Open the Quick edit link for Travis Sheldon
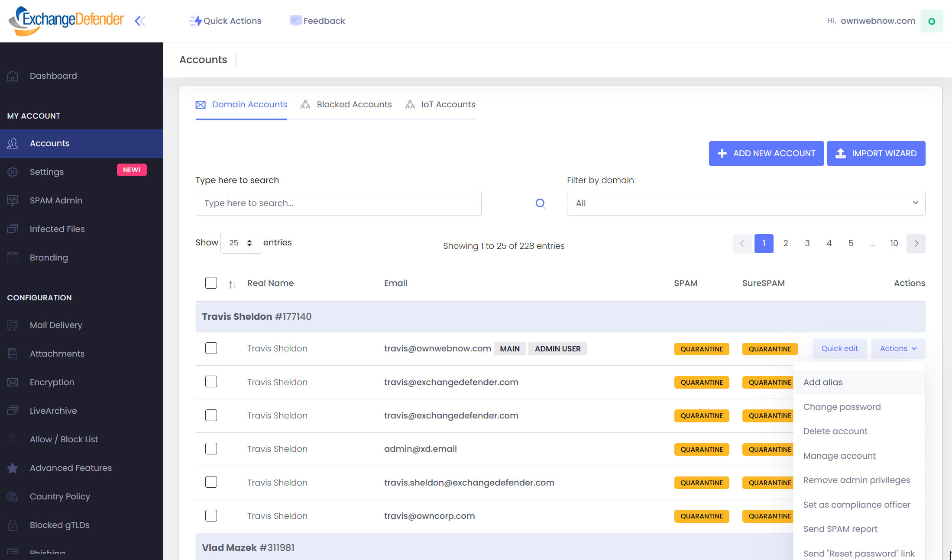Image resolution: width=952 pixels, height=560 pixels. 839,348
